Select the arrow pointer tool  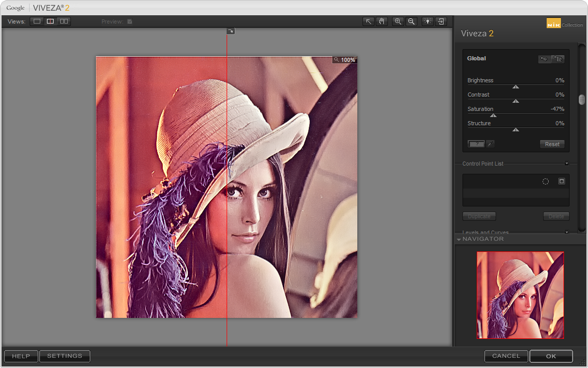click(x=368, y=21)
